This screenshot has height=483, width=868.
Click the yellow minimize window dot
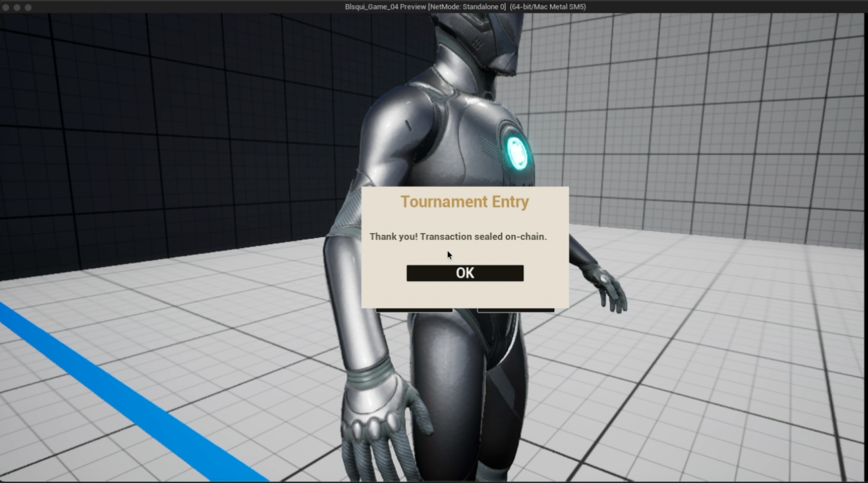[x=17, y=7]
